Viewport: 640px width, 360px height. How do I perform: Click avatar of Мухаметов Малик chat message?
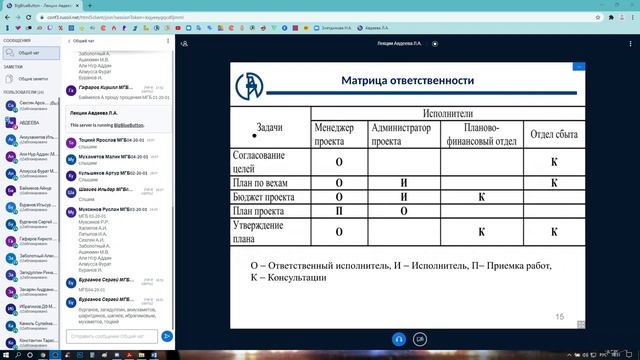(71, 159)
